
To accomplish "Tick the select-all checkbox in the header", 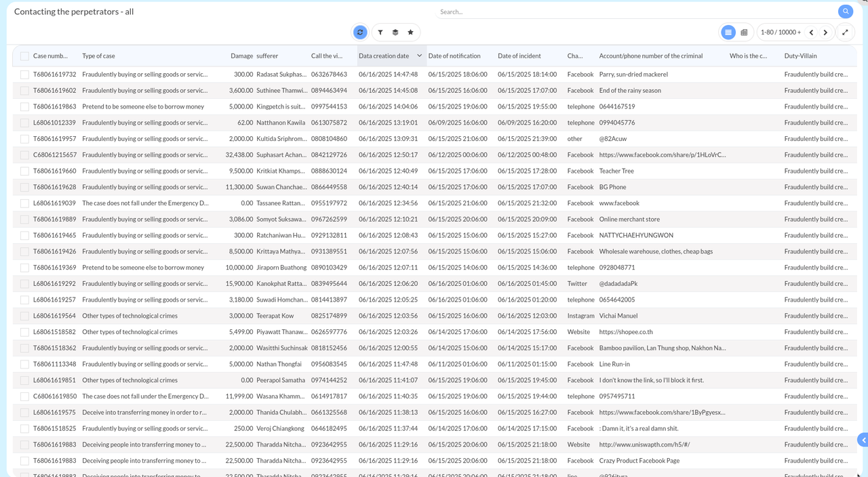I will point(24,56).
